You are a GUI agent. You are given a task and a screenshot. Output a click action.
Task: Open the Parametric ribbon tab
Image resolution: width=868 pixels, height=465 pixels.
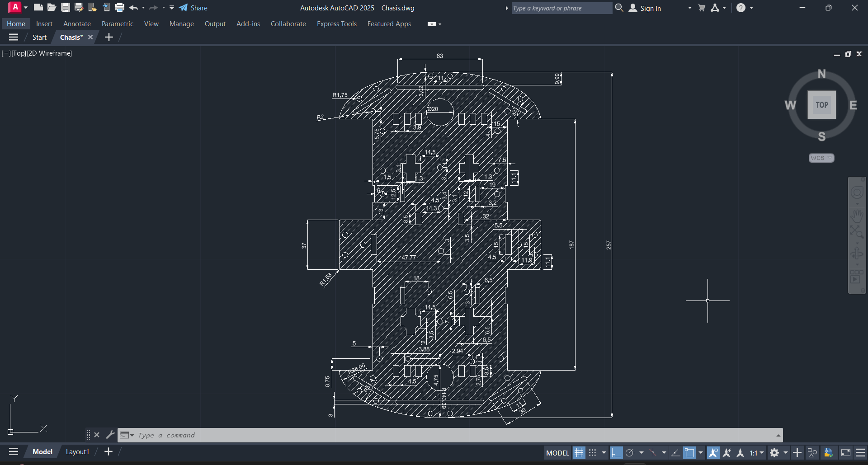[118, 24]
